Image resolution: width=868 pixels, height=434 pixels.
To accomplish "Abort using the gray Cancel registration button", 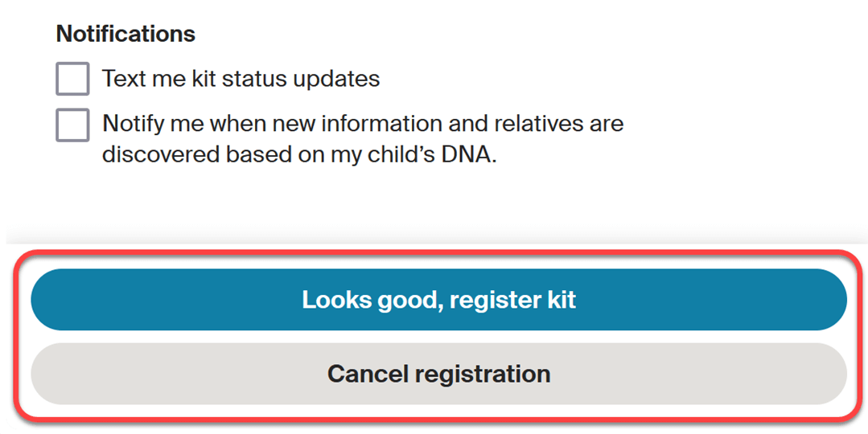I will pos(439,374).
